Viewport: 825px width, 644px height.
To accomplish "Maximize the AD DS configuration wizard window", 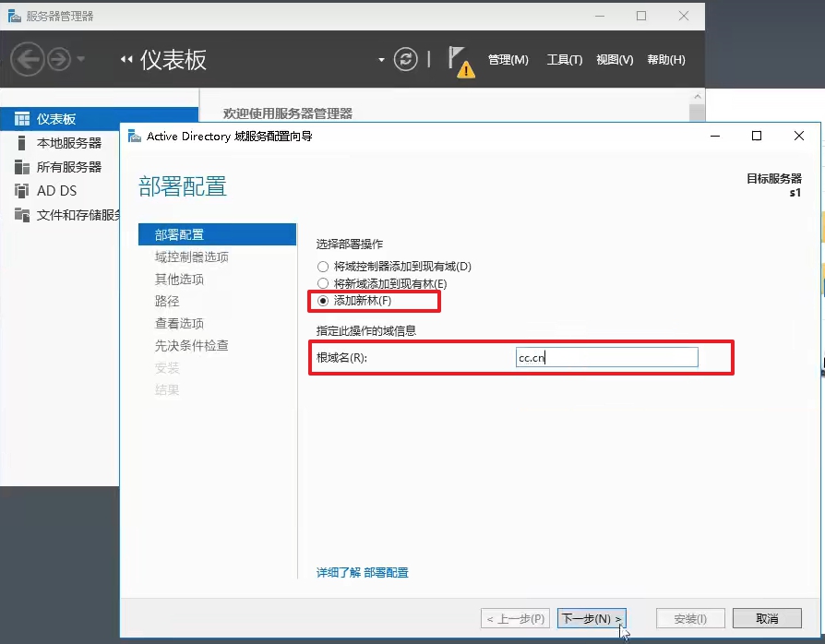I will (x=757, y=136).
